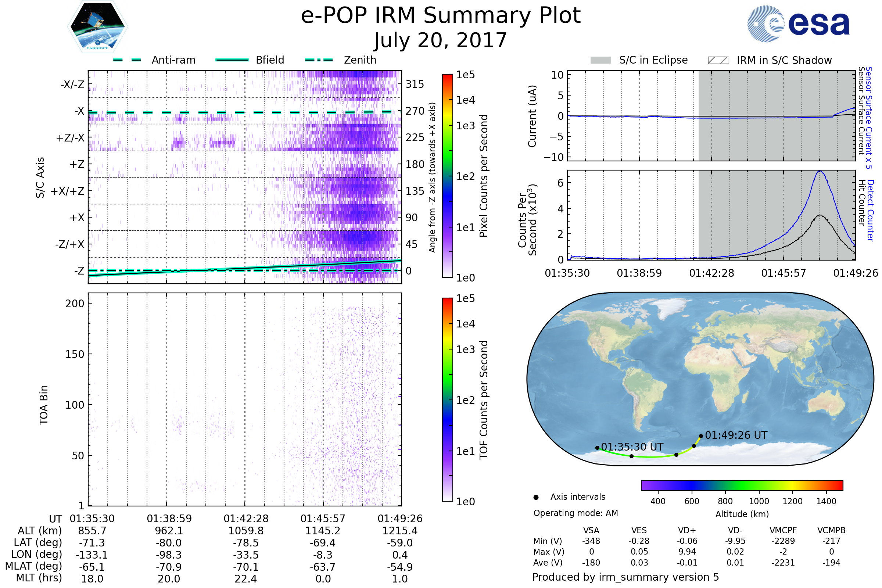Click the 01:35:30 UT track start point on map
882x588 pixels.
(x=598, y=448)
